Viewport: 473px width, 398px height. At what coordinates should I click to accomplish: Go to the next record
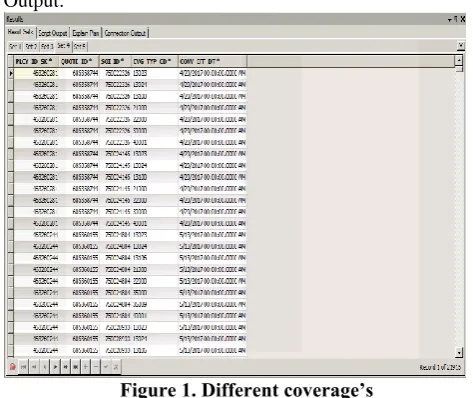pos(55,367)
